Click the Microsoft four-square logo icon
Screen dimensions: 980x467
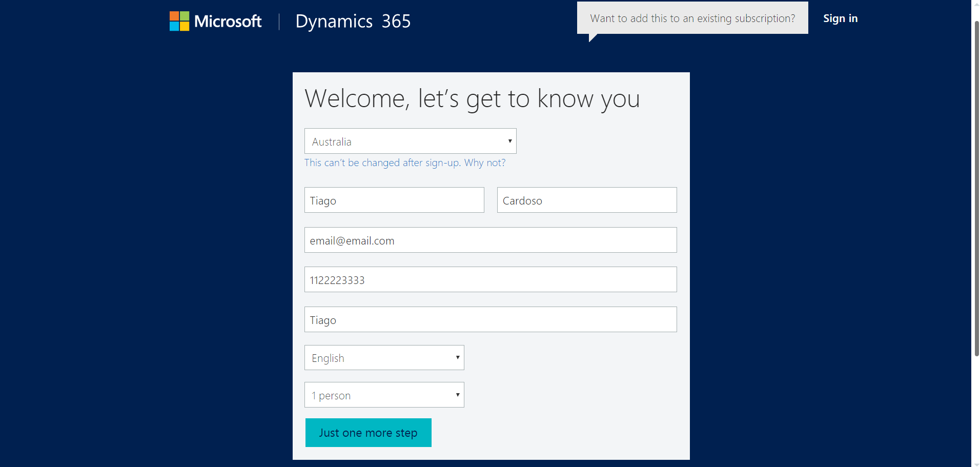179,21
